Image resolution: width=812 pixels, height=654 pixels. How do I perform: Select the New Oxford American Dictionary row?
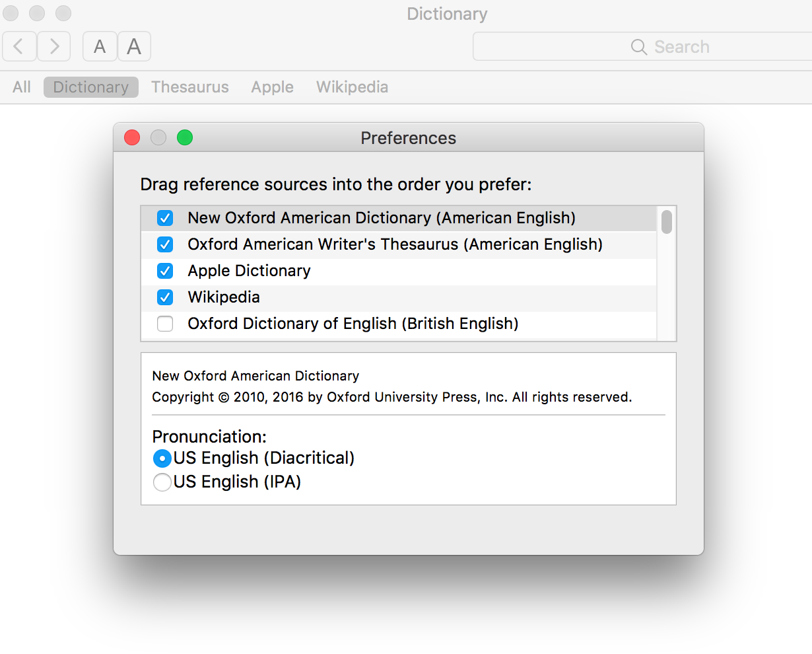click(x=399, y=218)
